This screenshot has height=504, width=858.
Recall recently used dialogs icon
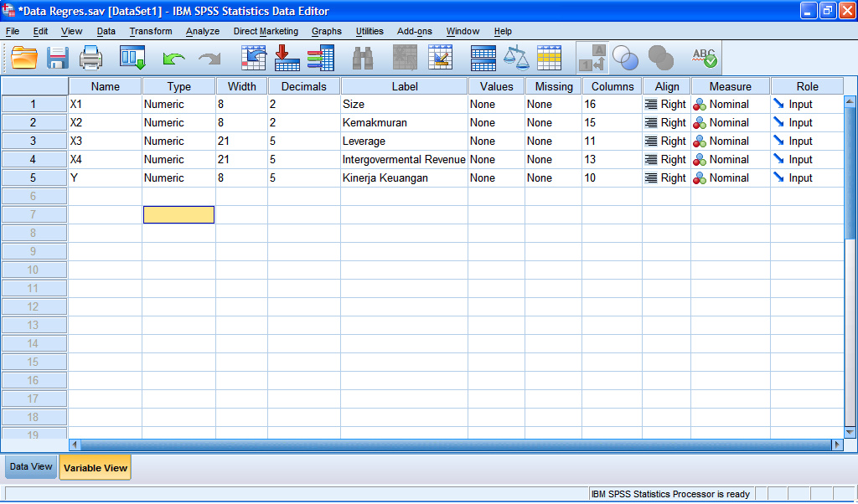click(x=132, y=58)
